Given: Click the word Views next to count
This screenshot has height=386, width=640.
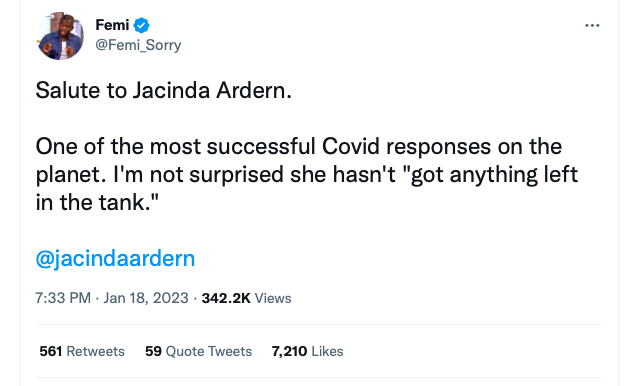Looking at the screenshot, I should pos(273,298).
